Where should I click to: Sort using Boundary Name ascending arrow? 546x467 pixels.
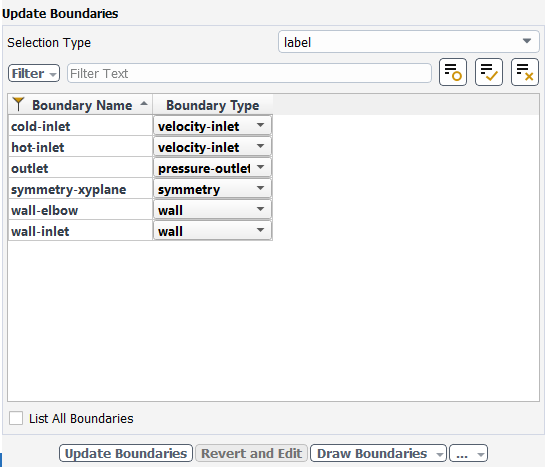[x=144, y=104]
